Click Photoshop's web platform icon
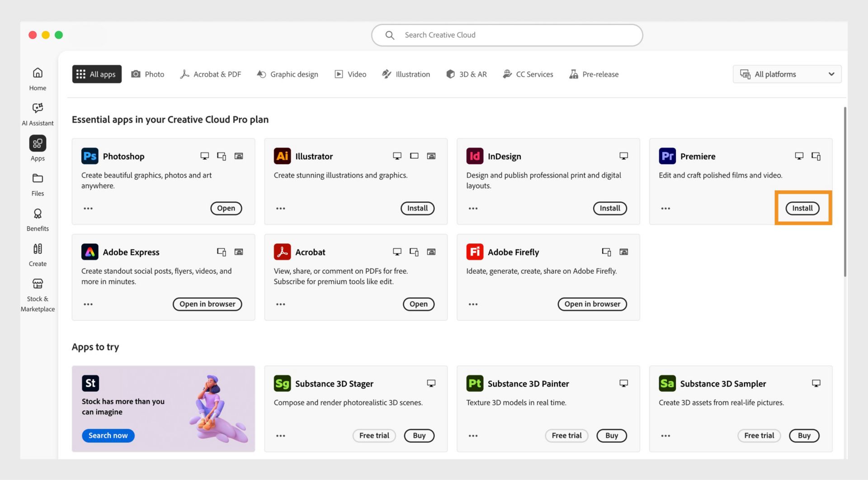868x480 pixels. (239, 156)
